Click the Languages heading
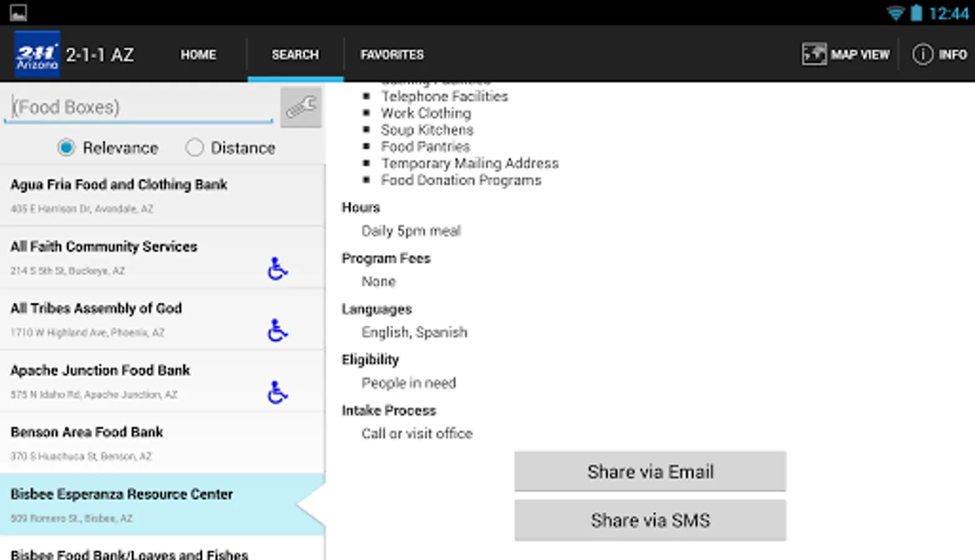 point(377,309)
